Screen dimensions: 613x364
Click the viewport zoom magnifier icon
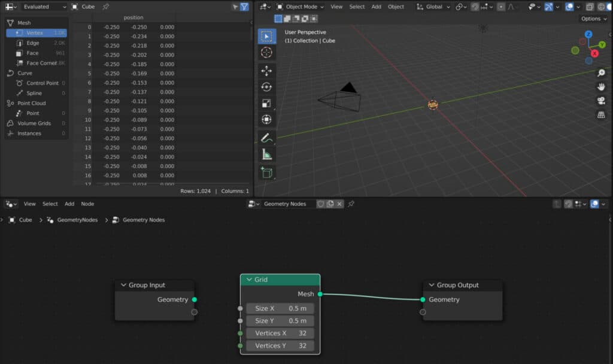click(x=601, y=73)
